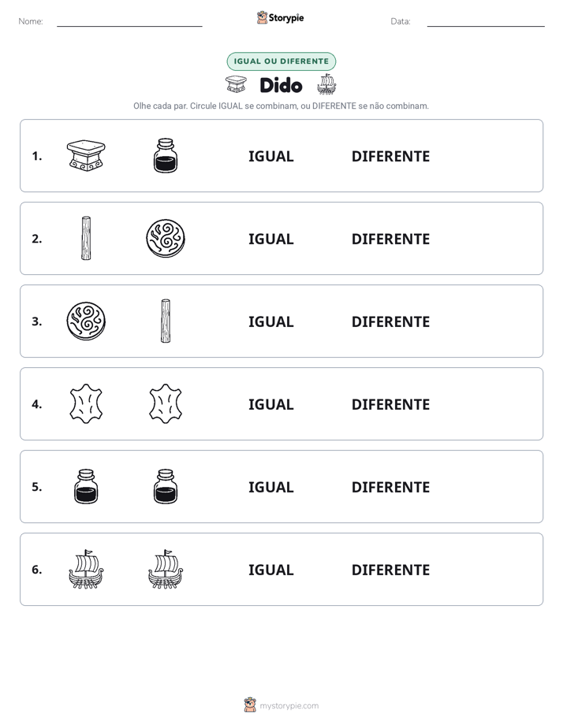Click the Storypie bear logo at top
The width and height of the screenshot is (563, 728).
[262, 17]
